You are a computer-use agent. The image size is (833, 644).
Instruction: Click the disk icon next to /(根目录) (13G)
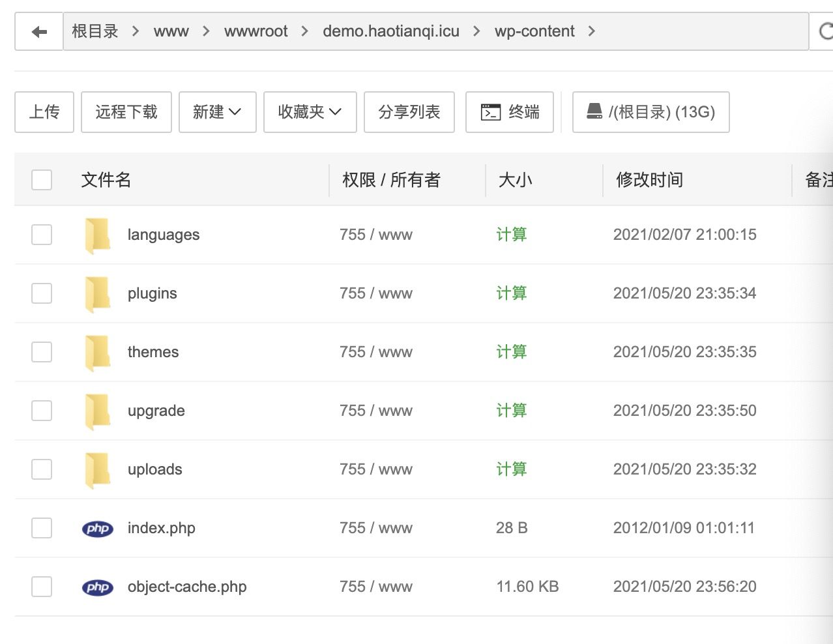pos(594,111)
